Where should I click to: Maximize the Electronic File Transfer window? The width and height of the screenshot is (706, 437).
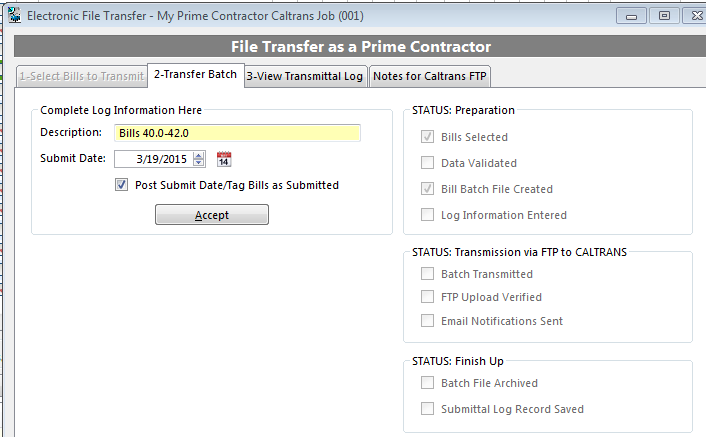pyautogui.click(x=664, y=16)
